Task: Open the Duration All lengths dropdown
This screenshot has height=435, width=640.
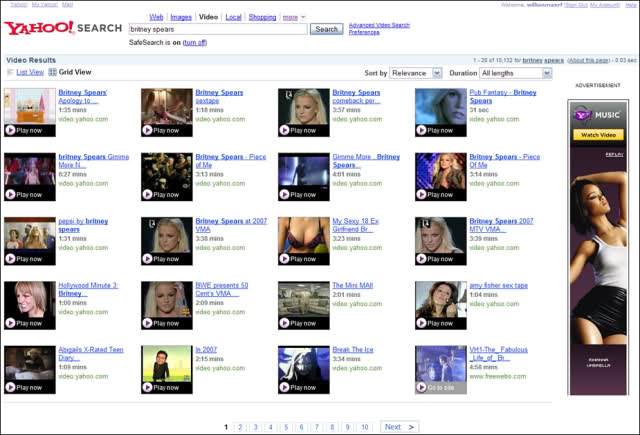Action: point(516,73)
